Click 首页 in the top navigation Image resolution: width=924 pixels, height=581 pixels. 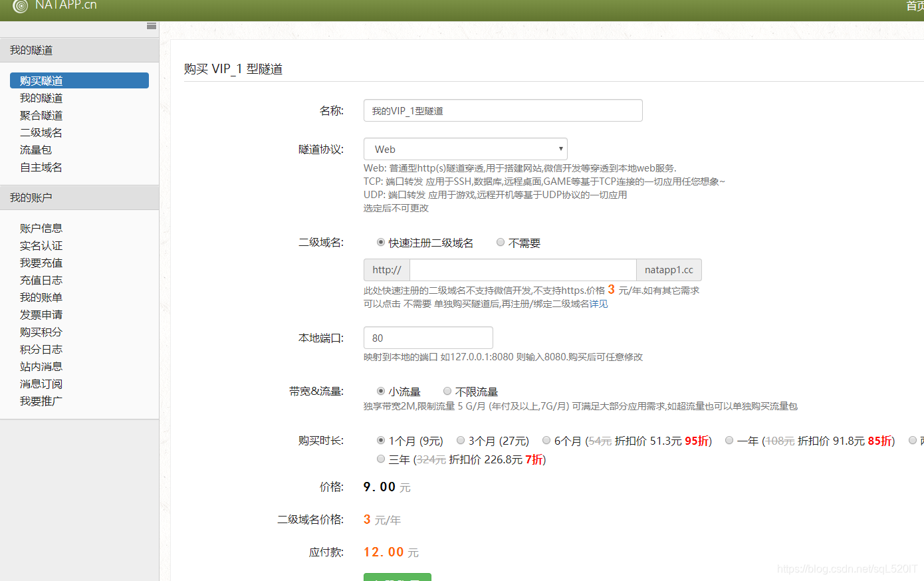(915, 5)
